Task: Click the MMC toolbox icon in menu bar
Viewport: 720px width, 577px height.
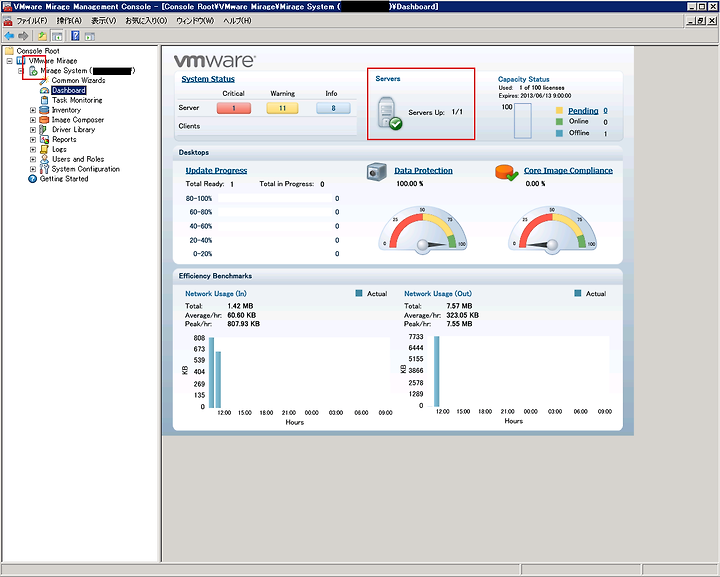Action: (7, 21)
